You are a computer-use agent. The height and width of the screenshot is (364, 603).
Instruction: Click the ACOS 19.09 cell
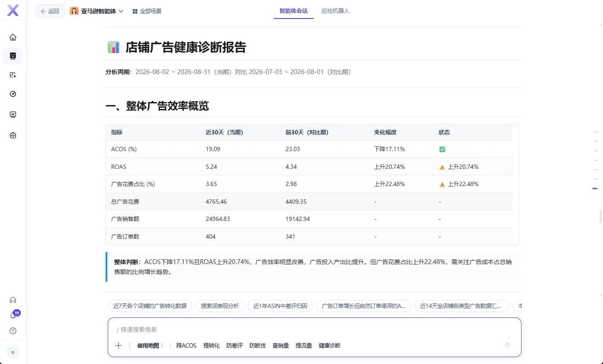(x=213, y=149)
